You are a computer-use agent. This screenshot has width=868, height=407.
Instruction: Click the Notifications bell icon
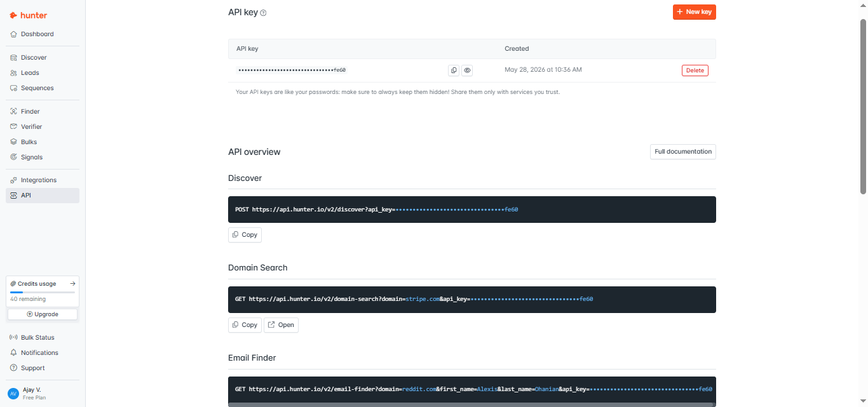click(14, 353)
